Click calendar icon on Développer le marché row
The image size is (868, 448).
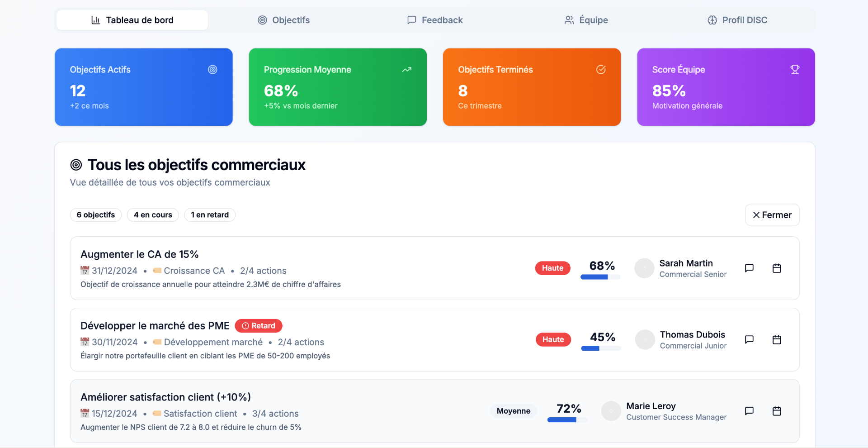[777, 339]
